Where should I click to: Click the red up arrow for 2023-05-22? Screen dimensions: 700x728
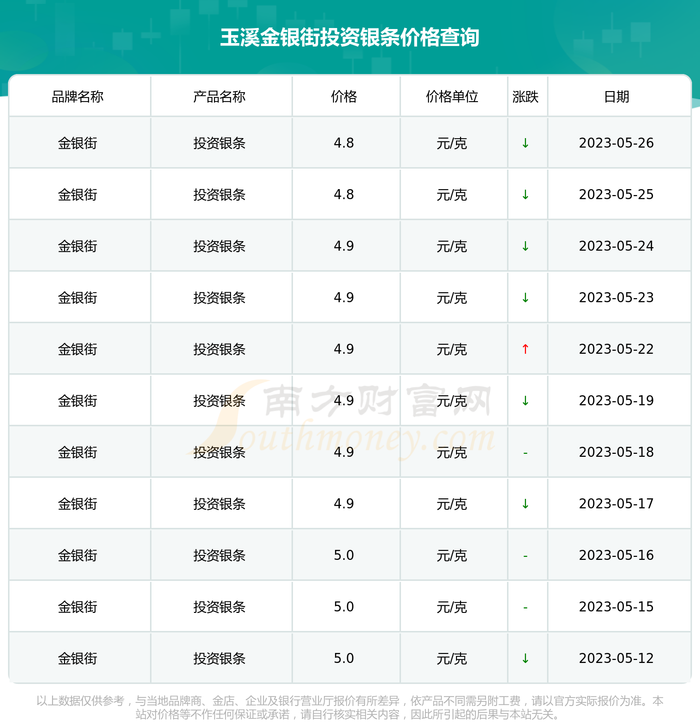tap(525, 349)
